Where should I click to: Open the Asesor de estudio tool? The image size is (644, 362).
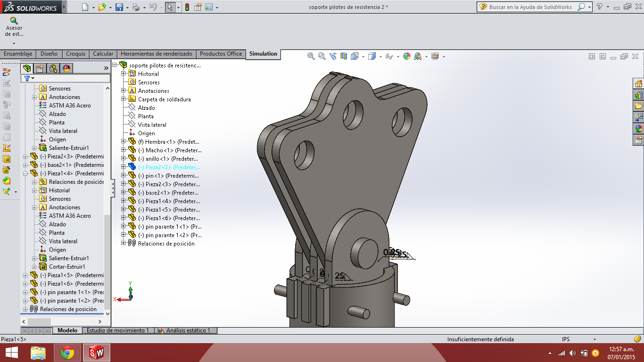14,27
